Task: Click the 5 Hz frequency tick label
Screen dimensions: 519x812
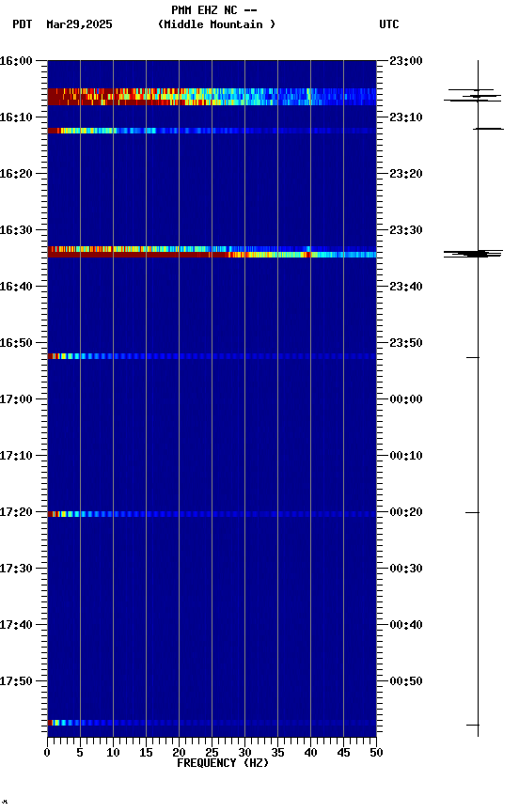Action: (80, 753)
